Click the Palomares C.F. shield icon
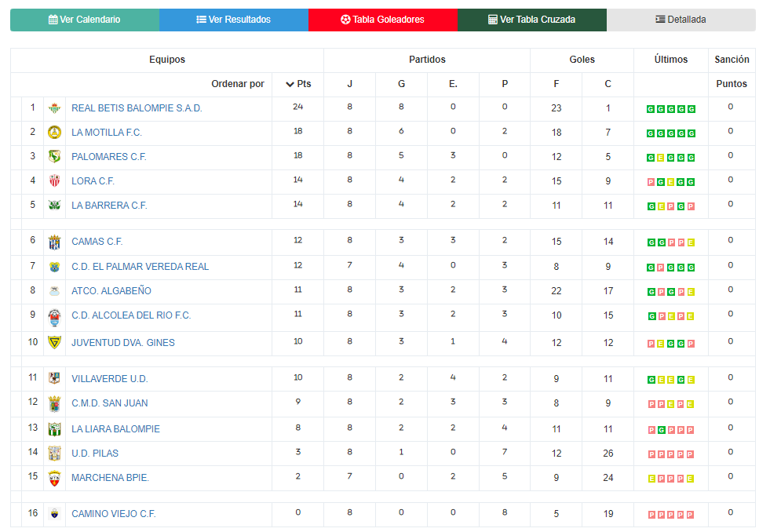This screenshot has width=759, height=532. coord(55,156)
